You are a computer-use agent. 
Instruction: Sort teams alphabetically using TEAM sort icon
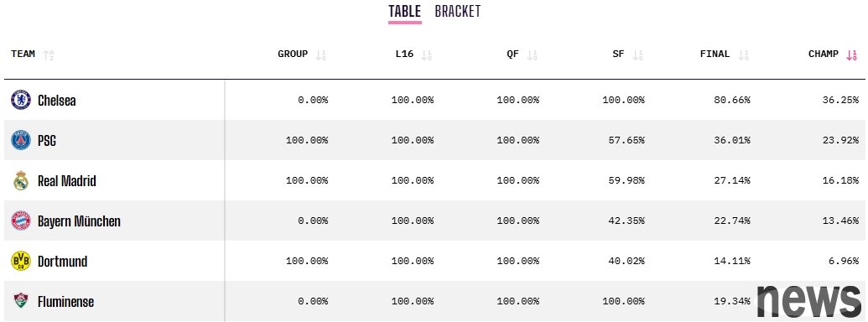point(49,55)
